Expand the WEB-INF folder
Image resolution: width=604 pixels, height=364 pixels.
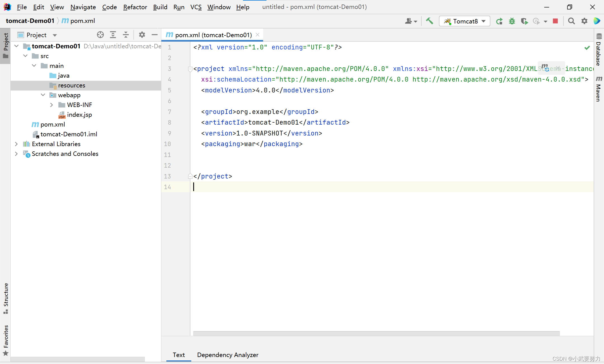click(51, 105)
